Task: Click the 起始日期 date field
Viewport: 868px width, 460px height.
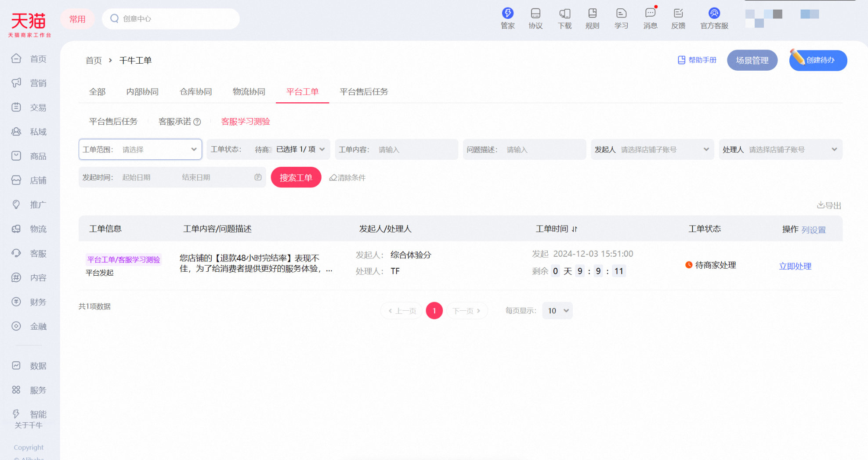Action: click(137, 177)
